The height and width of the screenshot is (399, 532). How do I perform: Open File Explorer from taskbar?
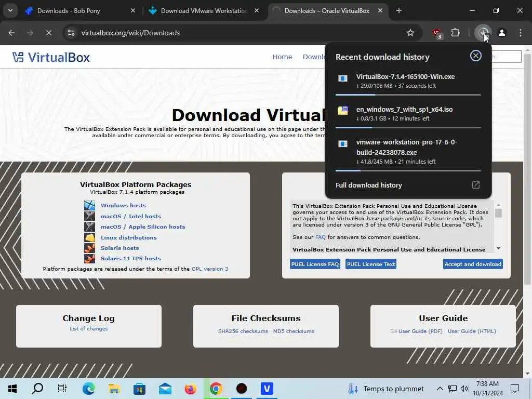pyautogui.click(x=114, y=389)
